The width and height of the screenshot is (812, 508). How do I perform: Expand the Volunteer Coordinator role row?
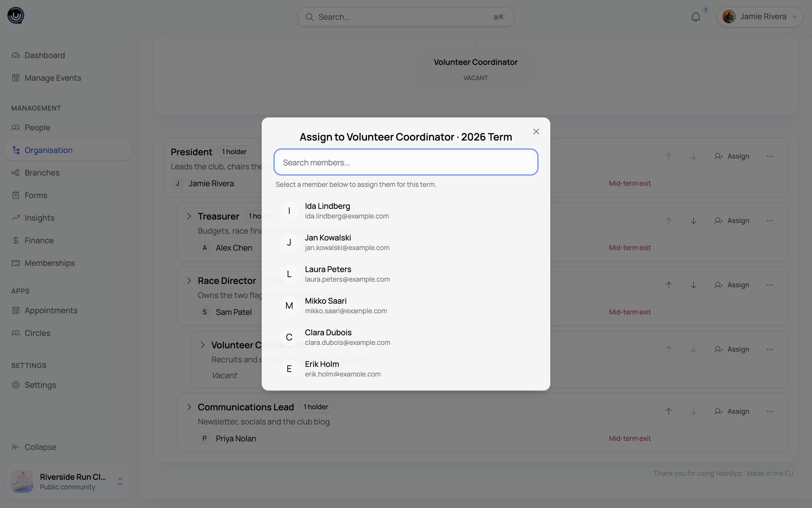tap(202, 345)
